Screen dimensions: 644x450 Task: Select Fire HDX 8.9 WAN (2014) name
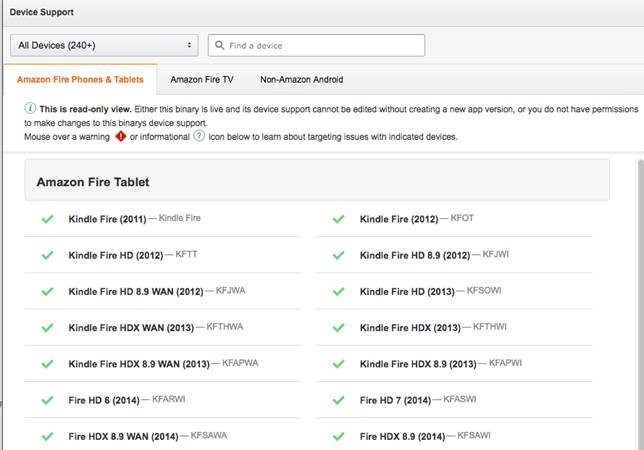coord(123,436)
